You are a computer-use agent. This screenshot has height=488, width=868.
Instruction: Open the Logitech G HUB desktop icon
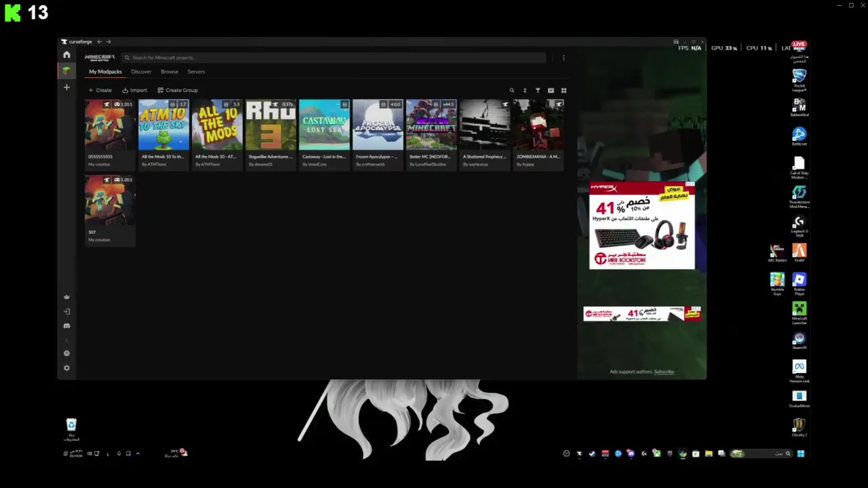[x=800, y=226]
